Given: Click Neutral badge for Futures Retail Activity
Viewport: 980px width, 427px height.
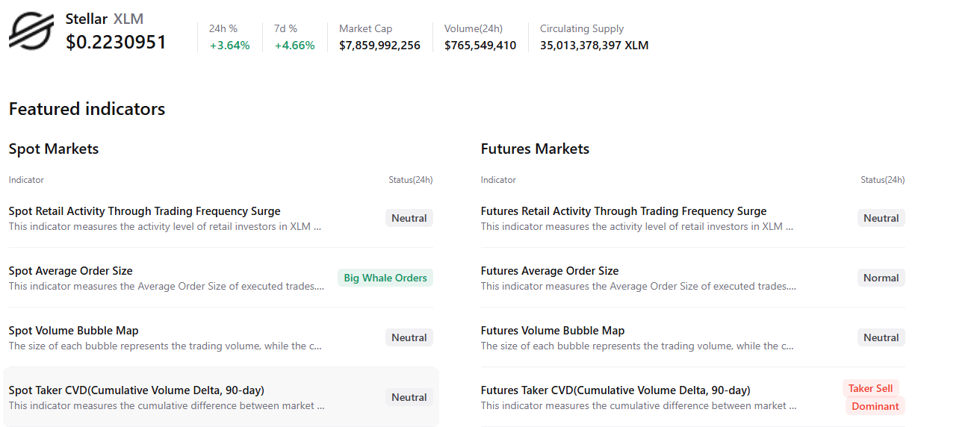Looking at the screenshot, I should (x=881, y=218).
